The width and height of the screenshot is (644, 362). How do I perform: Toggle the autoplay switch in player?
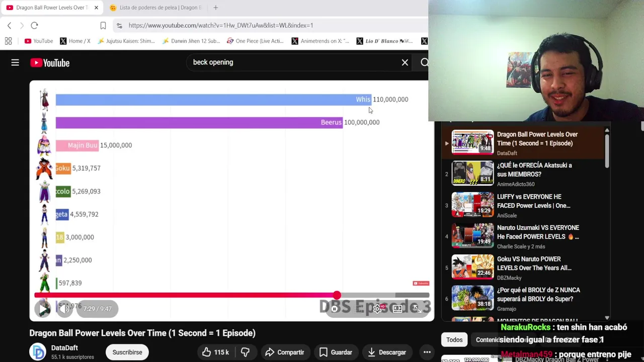click(335, 309)
